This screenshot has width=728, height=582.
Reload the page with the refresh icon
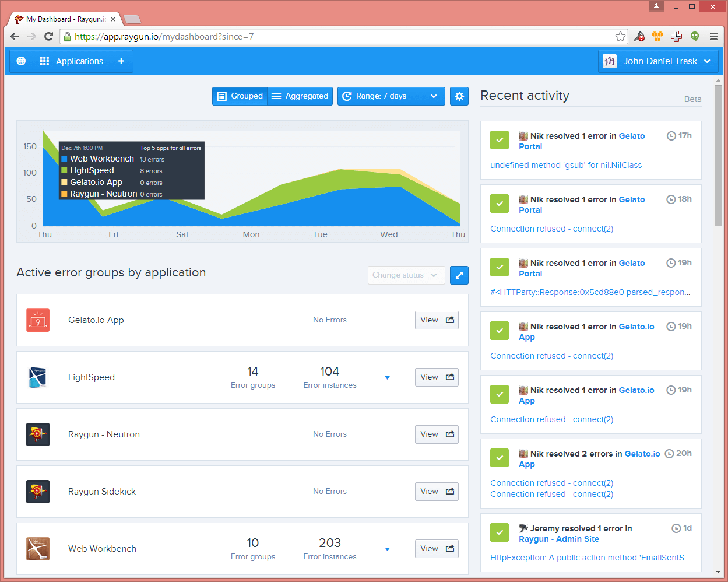click(x=49, y=36)
